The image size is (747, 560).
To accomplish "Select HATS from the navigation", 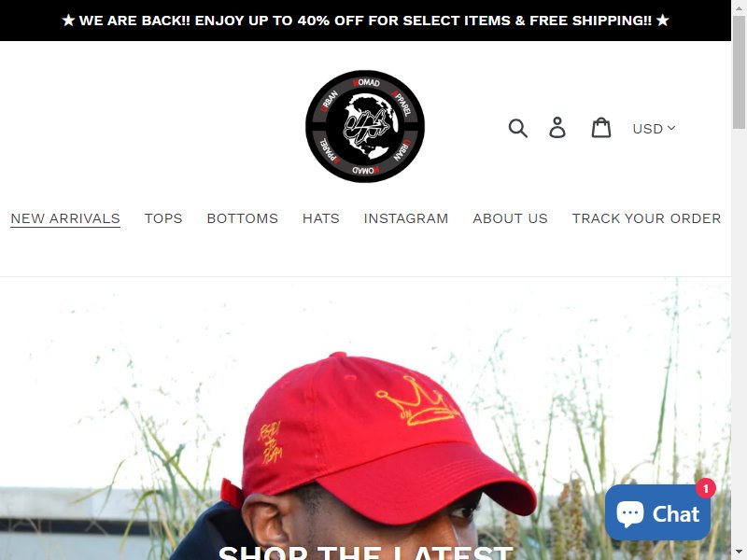I will coord(321,218).
